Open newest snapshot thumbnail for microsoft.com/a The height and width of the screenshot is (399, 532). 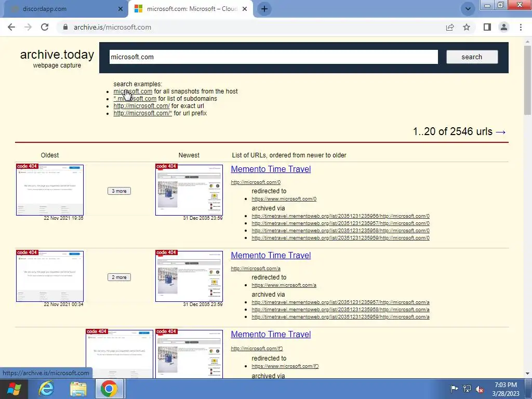[189, 276]
